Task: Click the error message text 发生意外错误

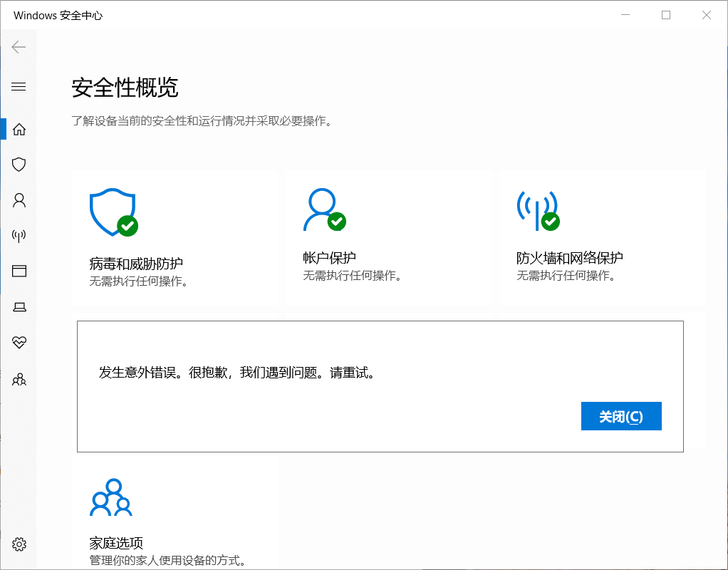Action: (x=236, y=373)
